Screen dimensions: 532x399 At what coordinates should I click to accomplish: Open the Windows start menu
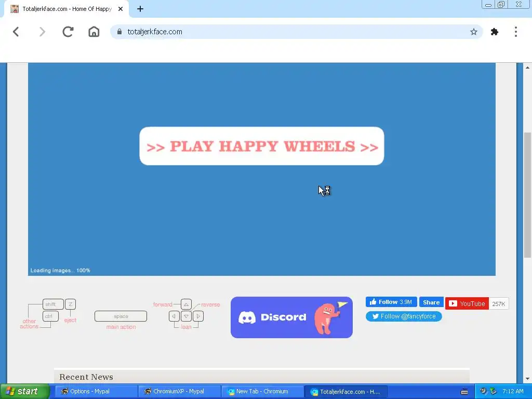25,391
